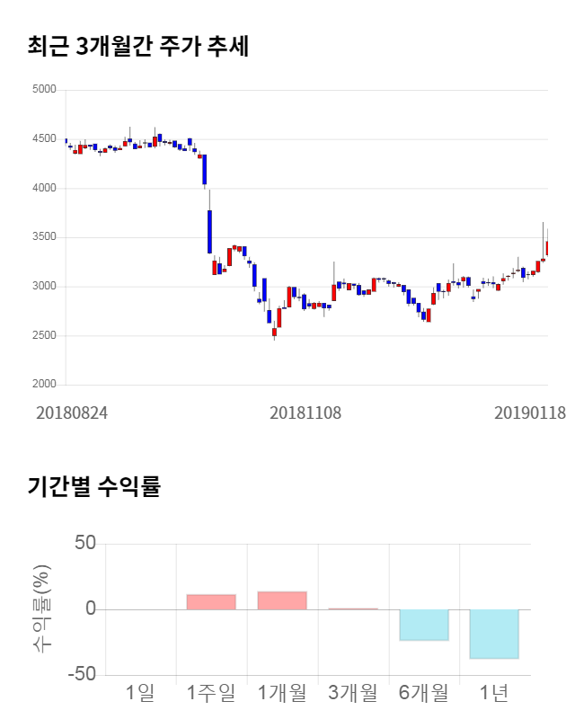Select the 1년 blue return bar
Viewport: 575px width, 728px height.
coord(494,634)
